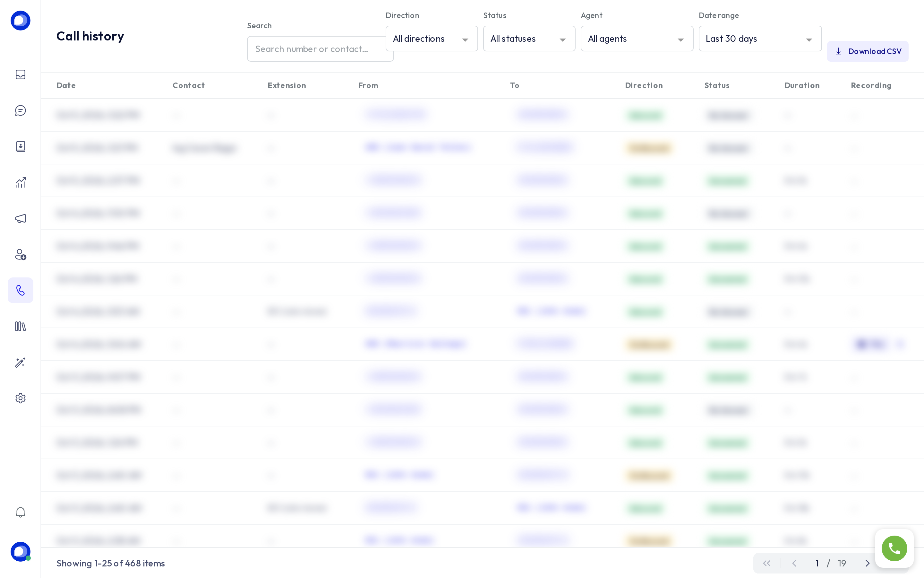Go to next page chevron
The width and height of the screenshot is (924, 578).
pos(868,563)
